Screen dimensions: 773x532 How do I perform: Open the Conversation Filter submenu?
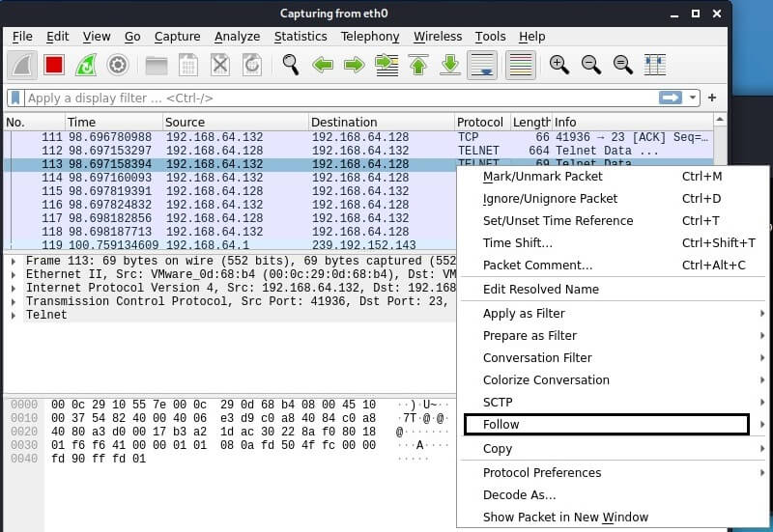tap(613, 357)
